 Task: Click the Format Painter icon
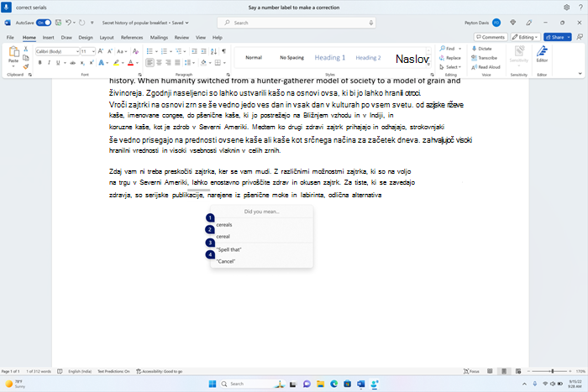(26, 66)
